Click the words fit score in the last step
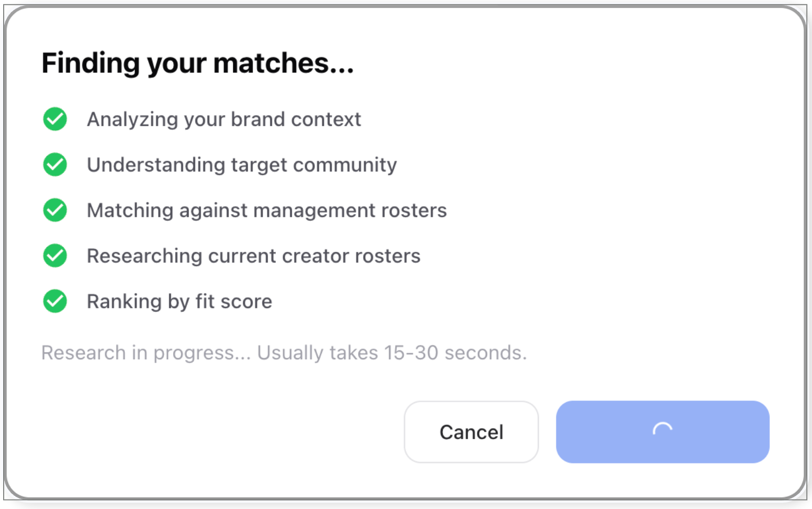This screenshot has height=509, width=812. 233,302
